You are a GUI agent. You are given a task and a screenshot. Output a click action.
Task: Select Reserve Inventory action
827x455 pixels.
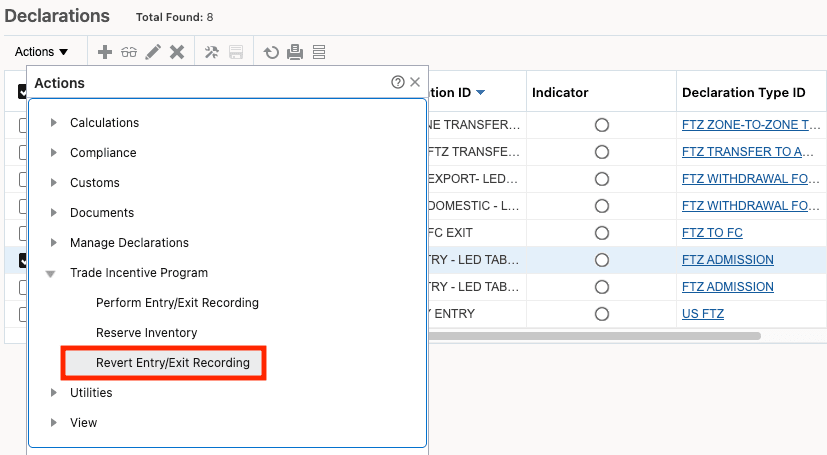pyautogui.click(x=147, y=333)
